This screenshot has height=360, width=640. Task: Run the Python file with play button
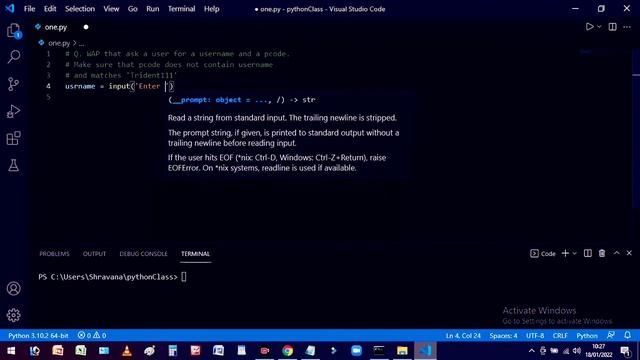(589, 27)
